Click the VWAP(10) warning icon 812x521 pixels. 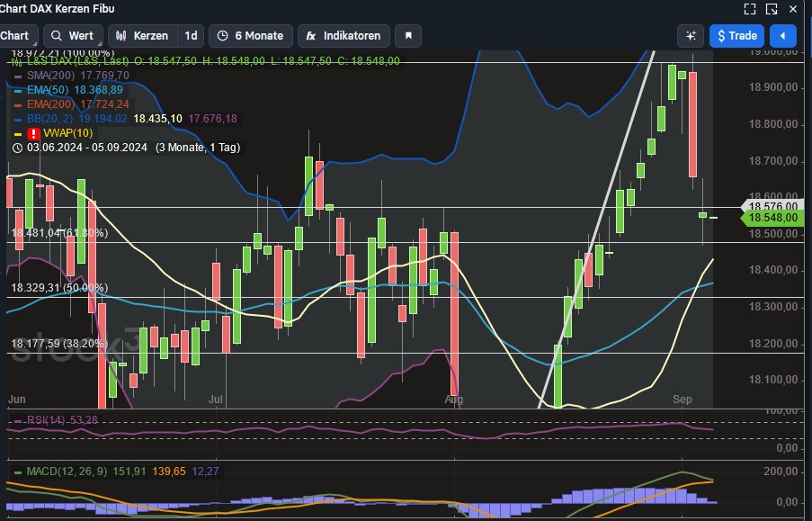[32, 132]
